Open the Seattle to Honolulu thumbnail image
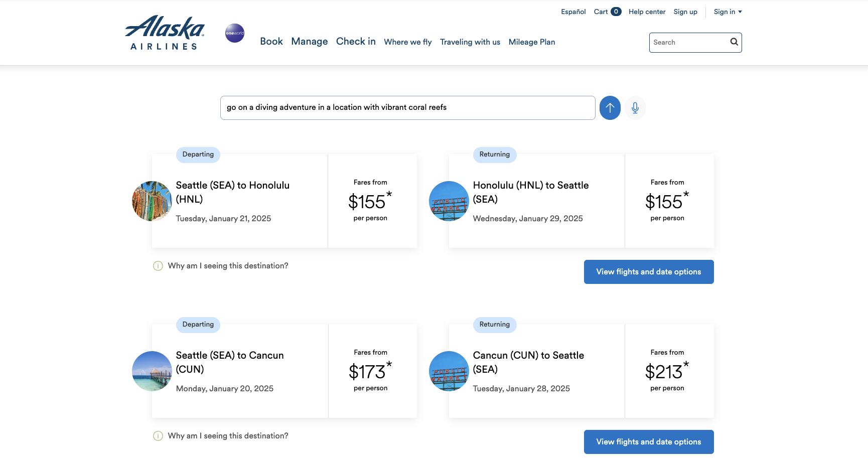Screen dimensions: 868x463 pyautogui.click(x=152, y=201)
